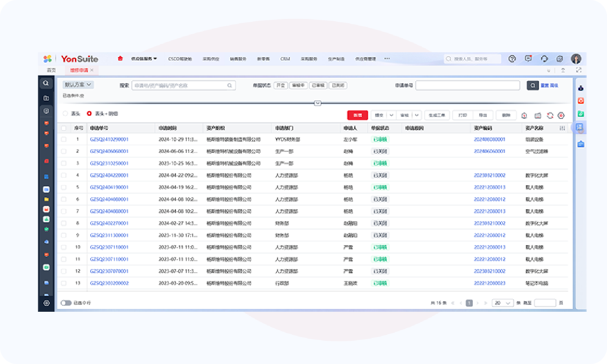Select the 表头 radio button
Screen dimensions: 607x364
[65, 114]
